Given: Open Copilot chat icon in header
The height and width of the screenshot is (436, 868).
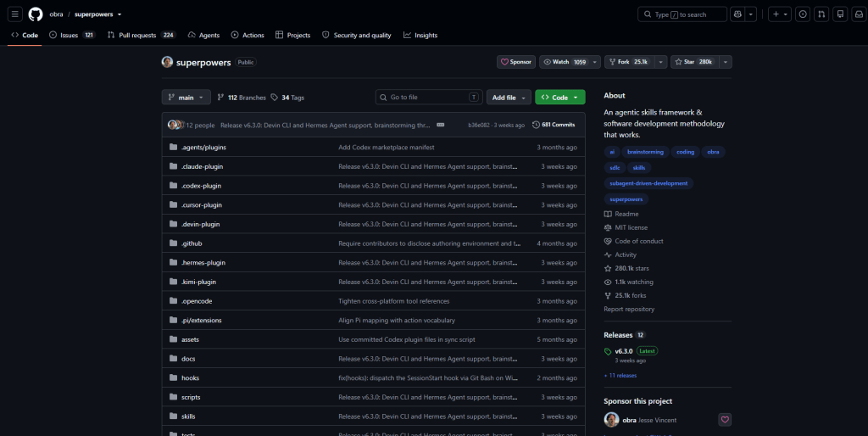Looking at the screenshot, I should [x=737, y=14].
